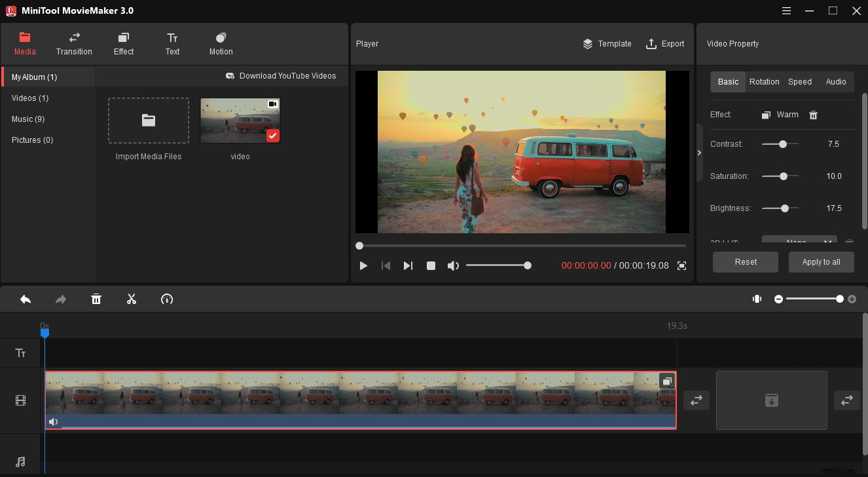The image size is (868, 477).
Task: Redo the last action
Action: tap(60, 299)
